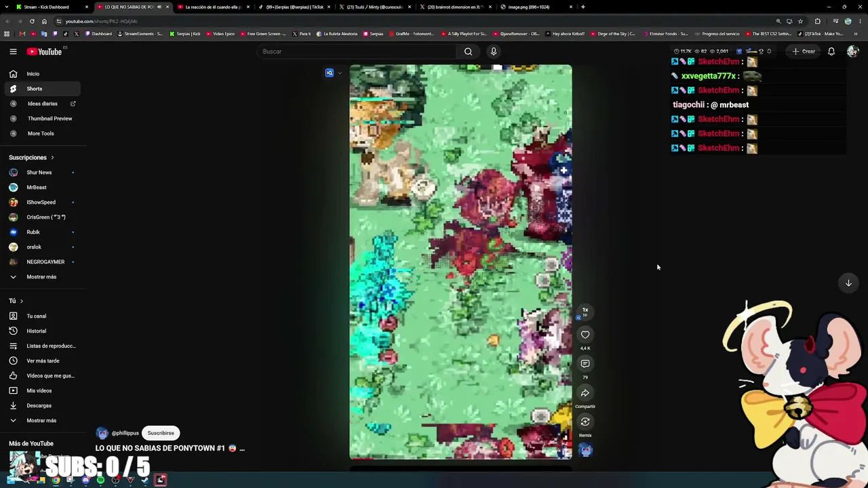Switch to brainrot dimension tab
The image size is (868, 488).
(455, 7)
